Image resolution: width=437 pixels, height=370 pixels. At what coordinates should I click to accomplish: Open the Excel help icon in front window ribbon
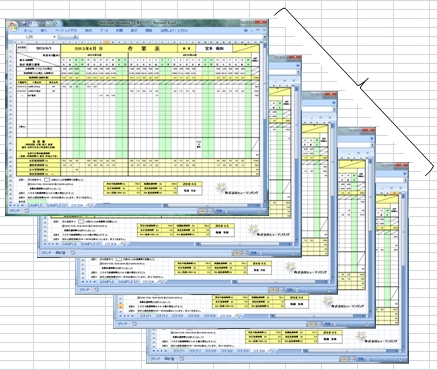pos(246,30)
